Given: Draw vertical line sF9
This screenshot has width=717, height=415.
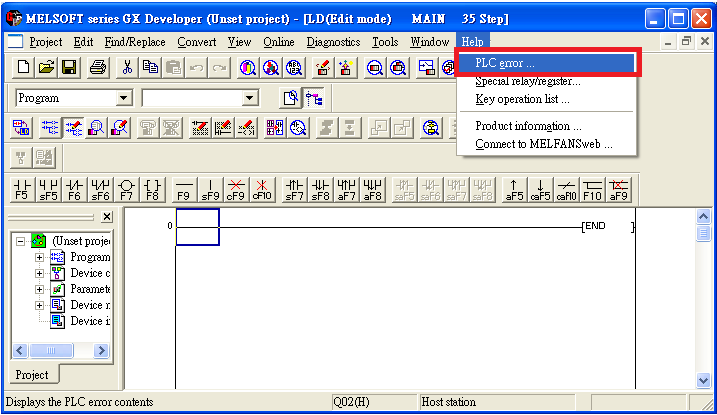Looking at the screenshot, I should point(210,190).
